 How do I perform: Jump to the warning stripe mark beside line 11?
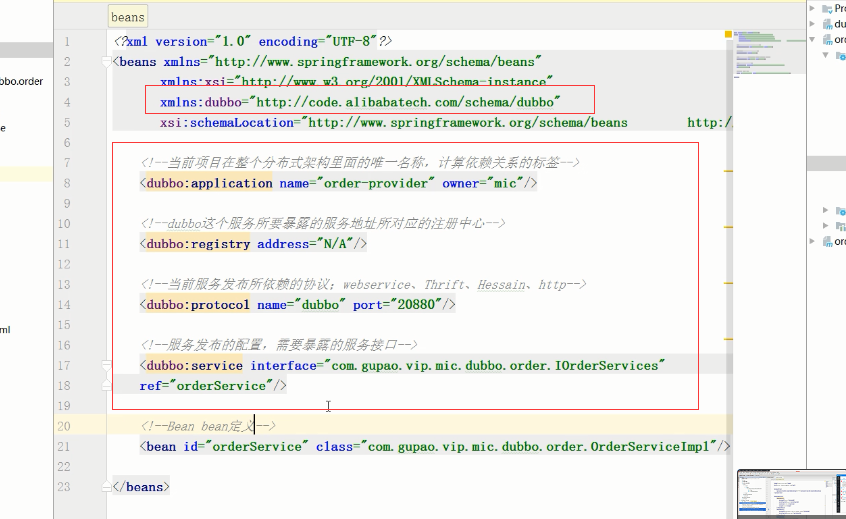(x=728, y=227)
